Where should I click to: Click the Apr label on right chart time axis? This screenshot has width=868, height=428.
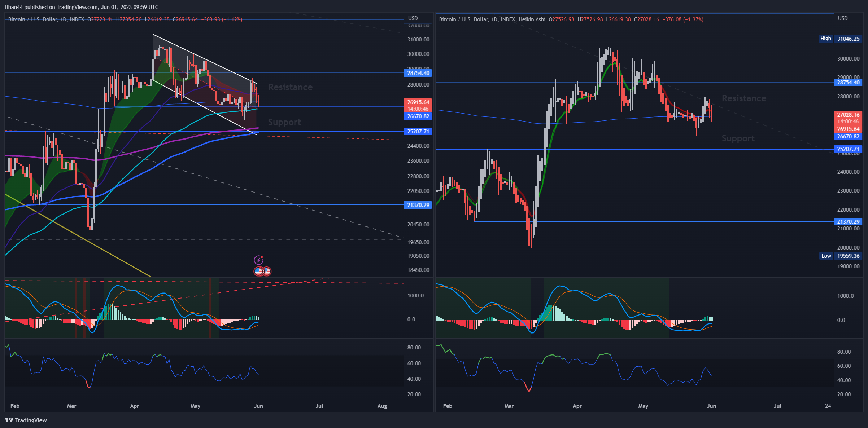pyautogui.click(x=577, y=406)
